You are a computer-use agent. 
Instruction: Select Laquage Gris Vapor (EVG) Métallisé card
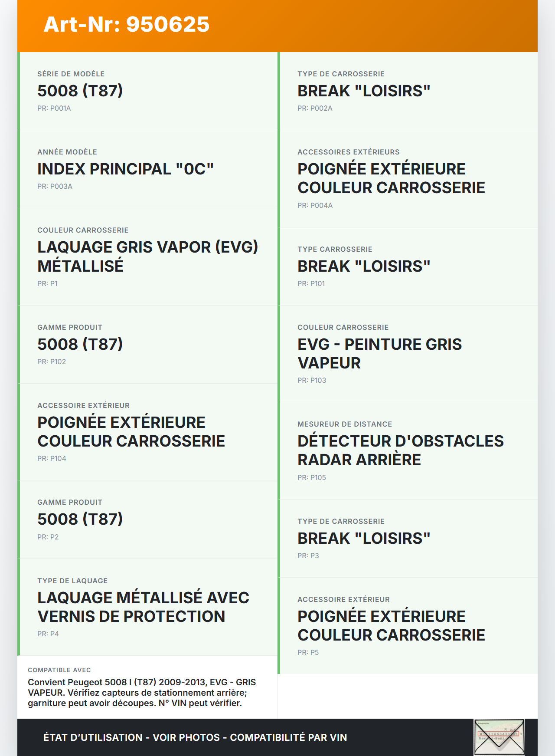[147, 256]
